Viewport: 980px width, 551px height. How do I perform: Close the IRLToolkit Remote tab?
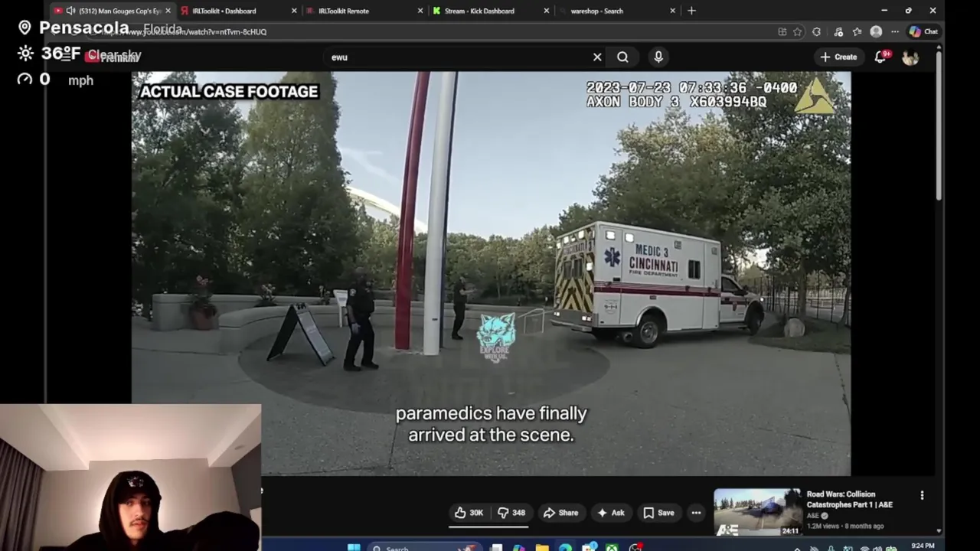click(x=420, y=11)
